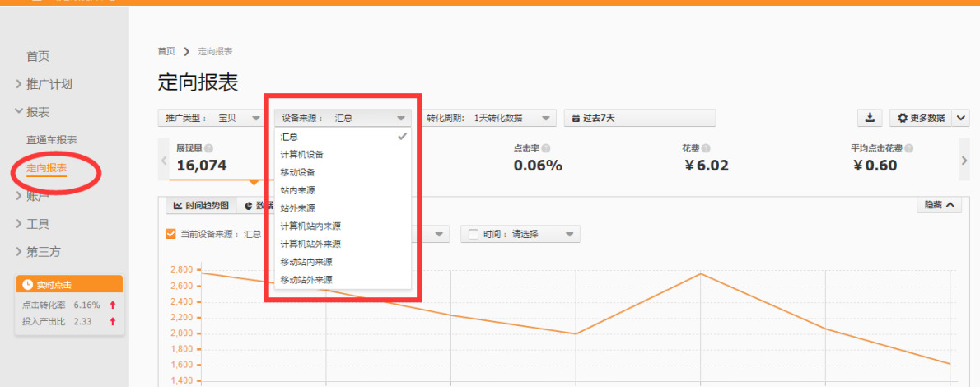
Task: Select 移动站外来源 from the dropdown list
Action: [x=343, y=279]
